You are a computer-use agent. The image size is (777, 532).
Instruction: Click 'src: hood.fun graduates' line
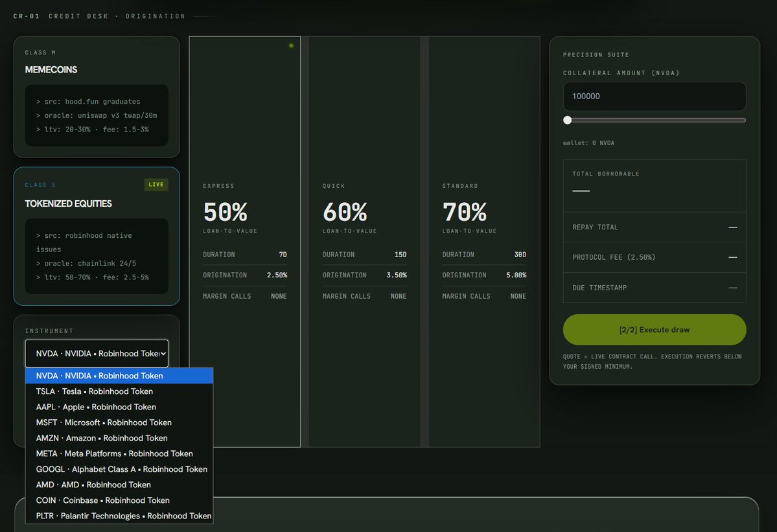click(x=88, y=102)
